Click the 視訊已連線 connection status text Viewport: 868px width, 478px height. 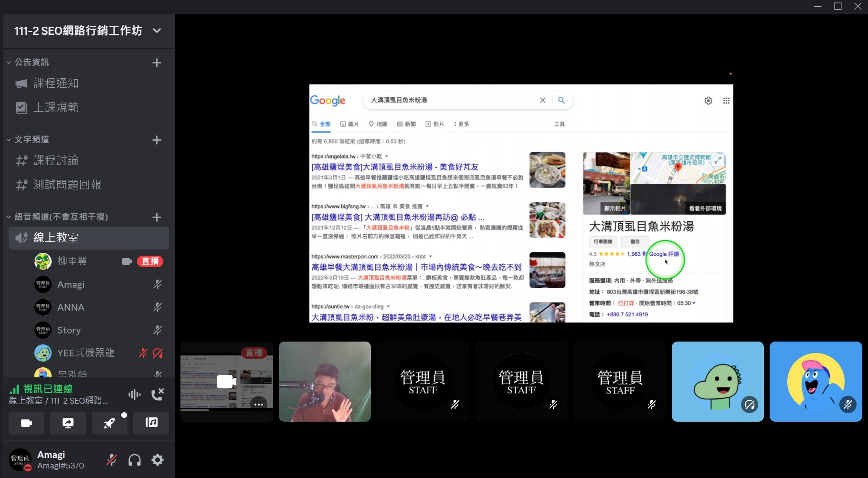48,389
